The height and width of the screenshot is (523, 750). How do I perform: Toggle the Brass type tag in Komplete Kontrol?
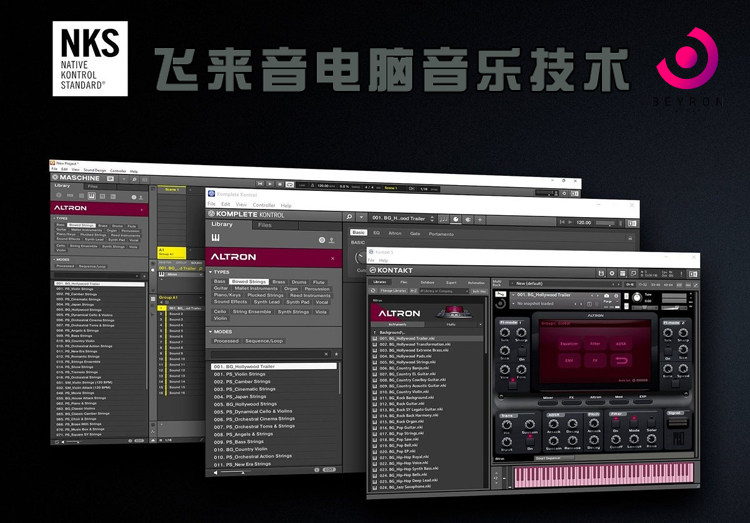coord(279,282)
